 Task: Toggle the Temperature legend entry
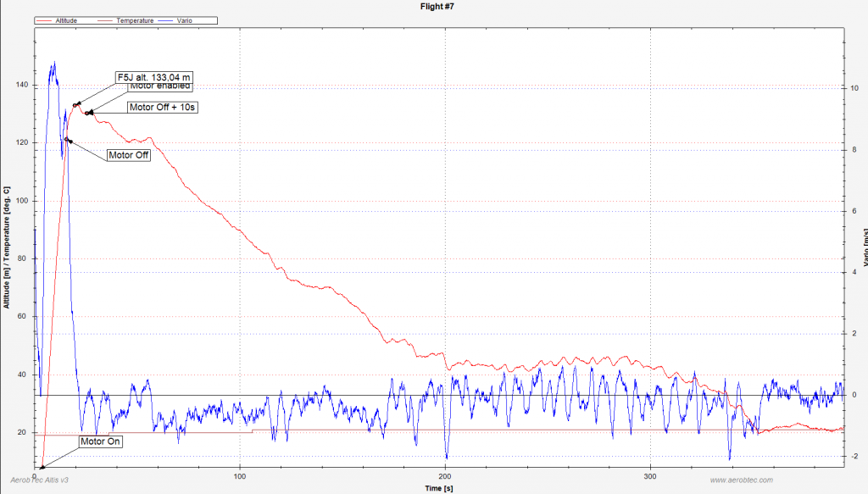point(134,20)
